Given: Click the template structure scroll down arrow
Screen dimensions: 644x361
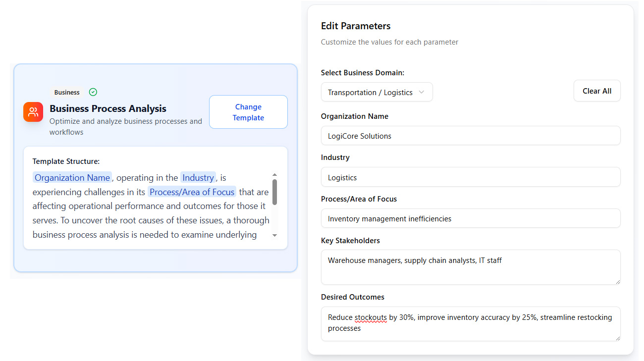Looking at the screenshot, I should 274,236.
